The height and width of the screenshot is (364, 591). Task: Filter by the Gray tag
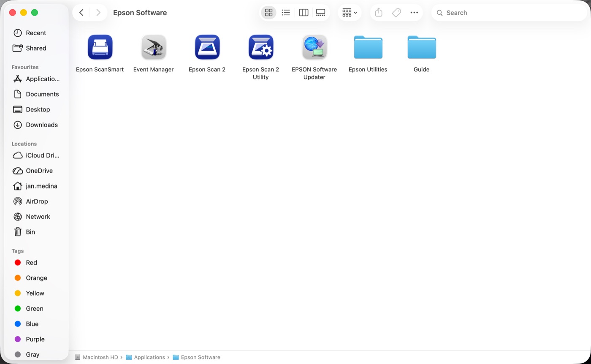click(x=36, y=354)
